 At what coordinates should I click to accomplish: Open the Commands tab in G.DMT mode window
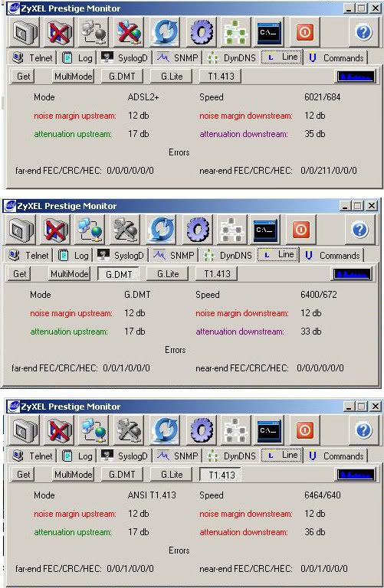point(333,256)
